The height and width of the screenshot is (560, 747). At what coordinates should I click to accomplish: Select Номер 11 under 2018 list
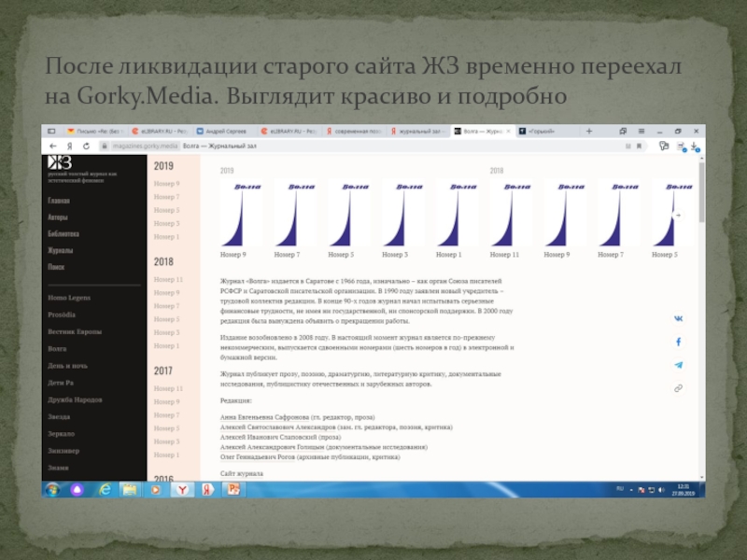(168, 279)
